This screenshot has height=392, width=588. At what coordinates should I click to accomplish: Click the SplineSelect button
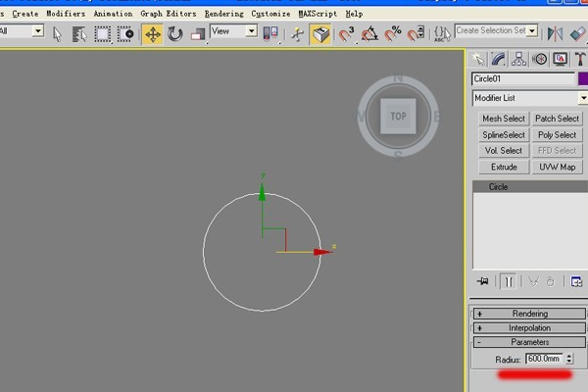[504, 134]
